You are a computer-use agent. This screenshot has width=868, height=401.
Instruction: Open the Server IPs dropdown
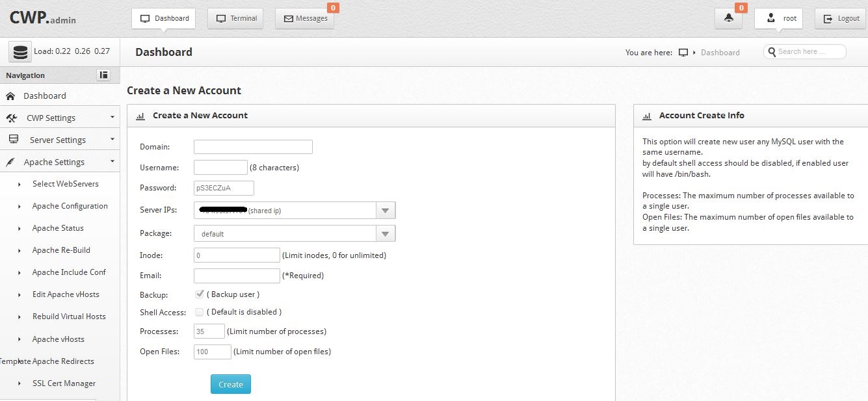pos(385,211)
